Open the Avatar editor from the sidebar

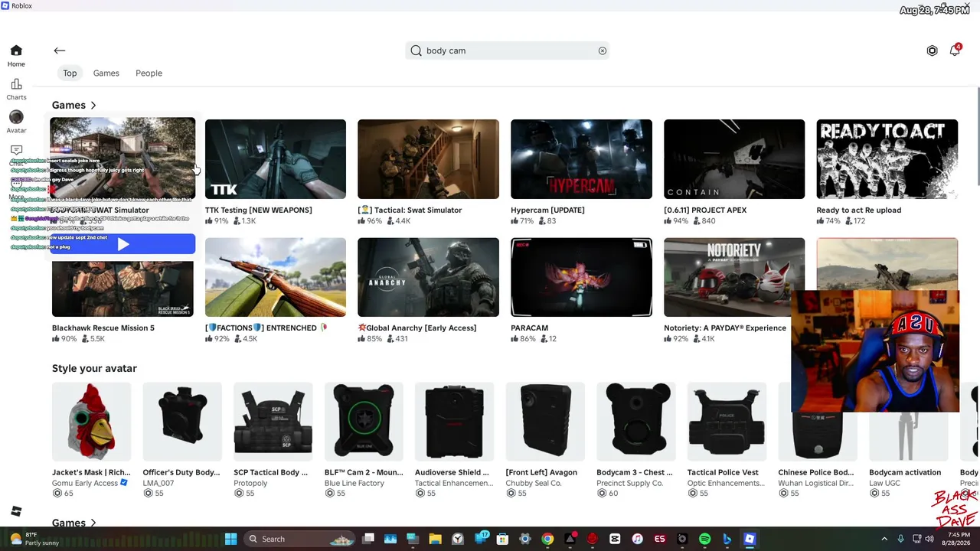click(16, 122)
